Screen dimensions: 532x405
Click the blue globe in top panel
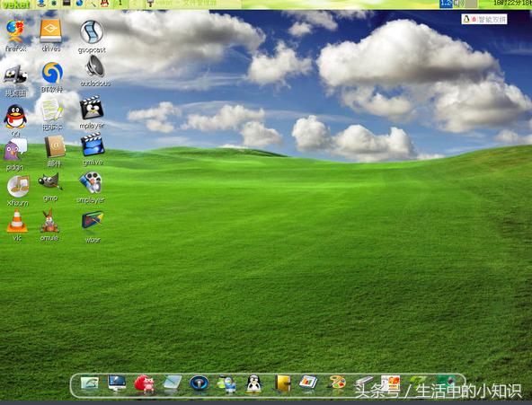point(79,4)
